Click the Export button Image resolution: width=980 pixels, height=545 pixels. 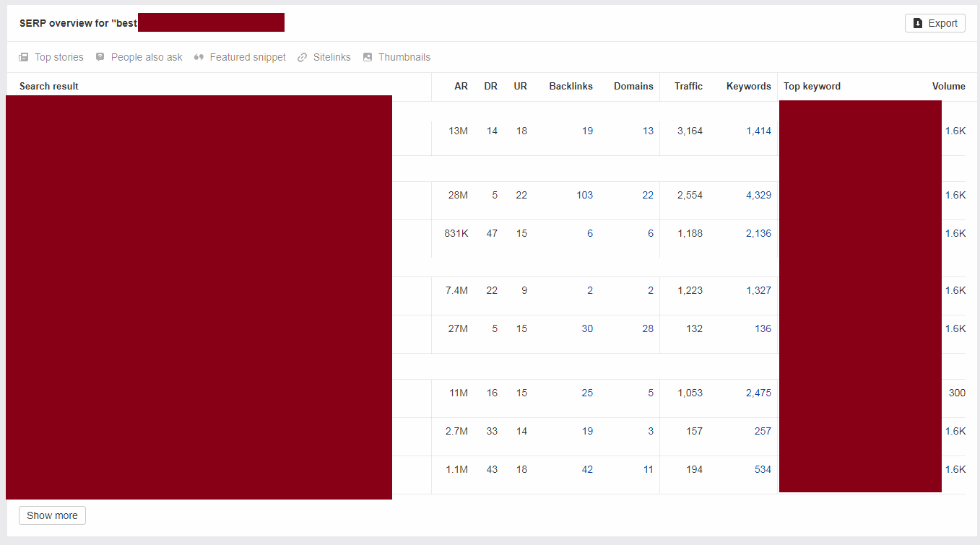935,23
